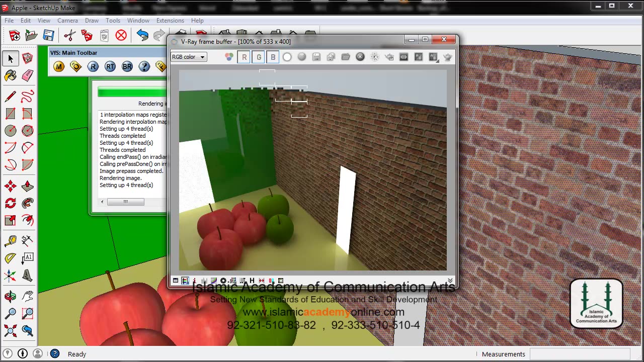Viewport: 644px width, 362px height.
Task: Expand frame buffer bottom toolbar chevron
Action: click(x=450, y=281)
